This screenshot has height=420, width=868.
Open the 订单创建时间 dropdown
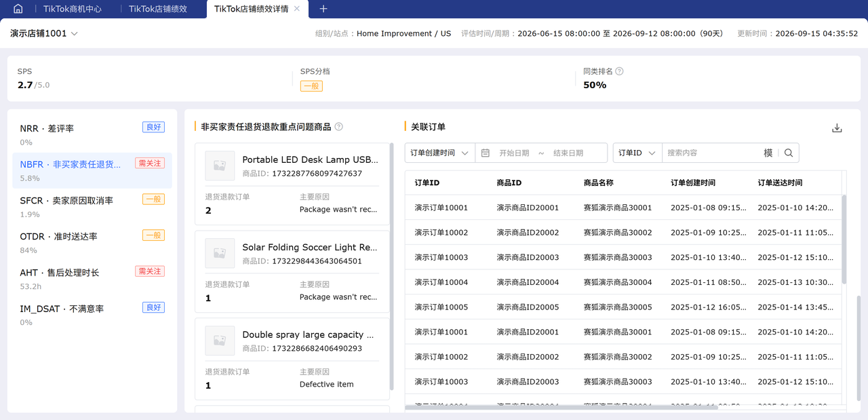point(439,153)
